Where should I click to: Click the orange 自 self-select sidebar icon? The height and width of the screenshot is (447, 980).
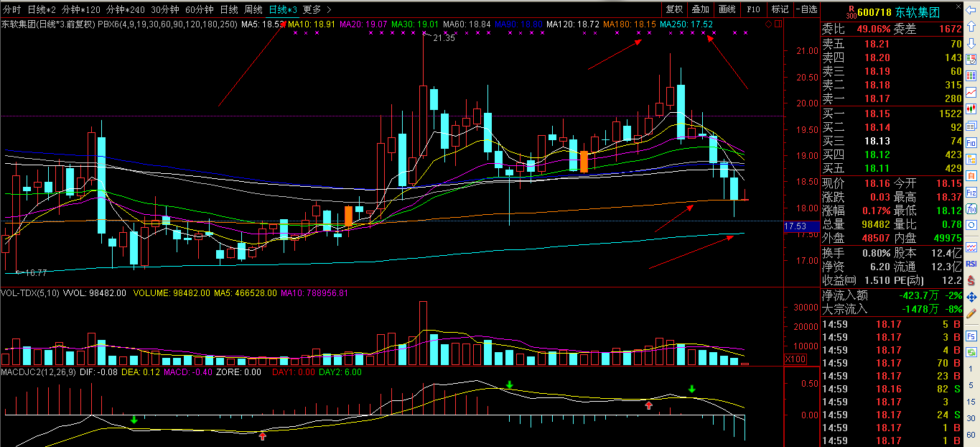click(x=971, y=176)
